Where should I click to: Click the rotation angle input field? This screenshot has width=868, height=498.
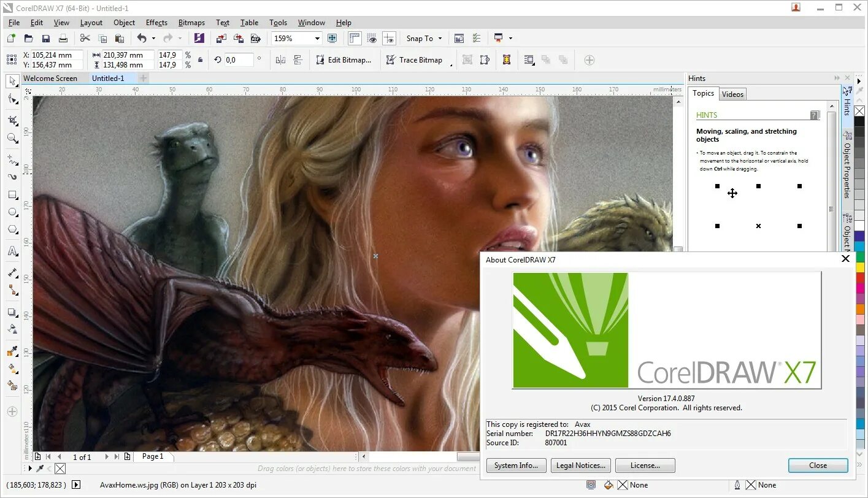[x=239, y=60]
